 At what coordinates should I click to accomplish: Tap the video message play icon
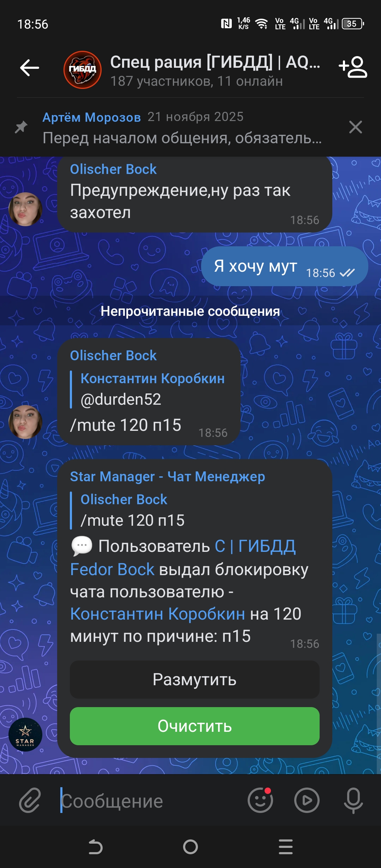307,800
